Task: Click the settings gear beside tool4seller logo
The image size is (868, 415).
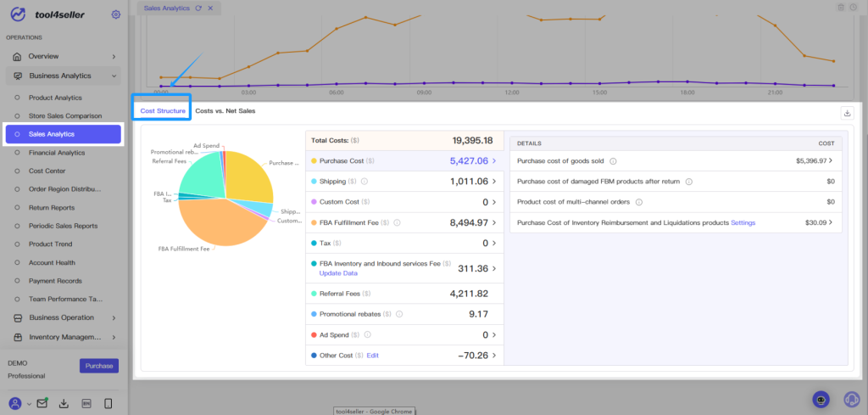Action: (115, 14)
